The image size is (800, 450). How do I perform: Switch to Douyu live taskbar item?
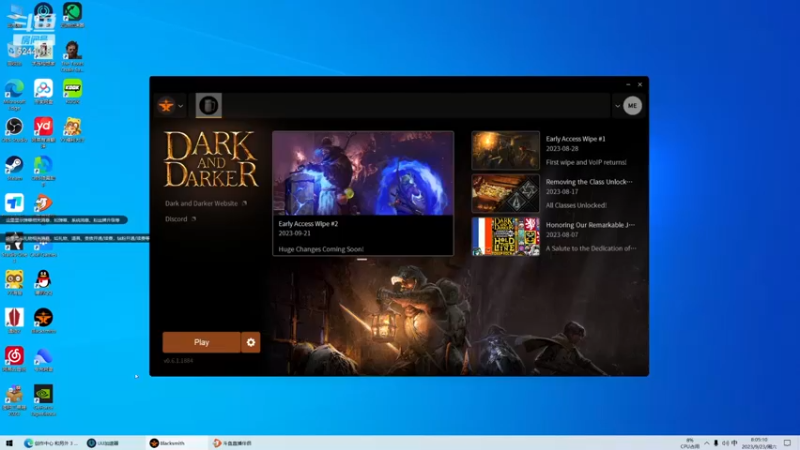233,443
